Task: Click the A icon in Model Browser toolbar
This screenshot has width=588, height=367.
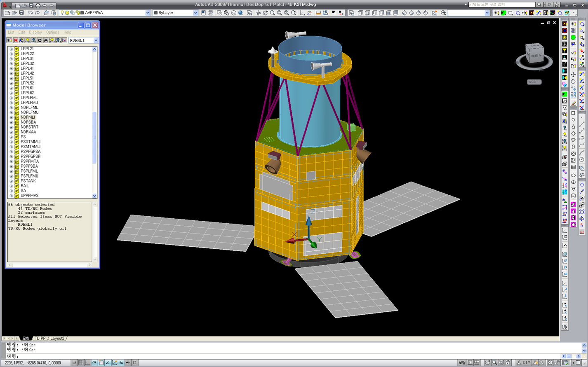Action: point(46,40)
